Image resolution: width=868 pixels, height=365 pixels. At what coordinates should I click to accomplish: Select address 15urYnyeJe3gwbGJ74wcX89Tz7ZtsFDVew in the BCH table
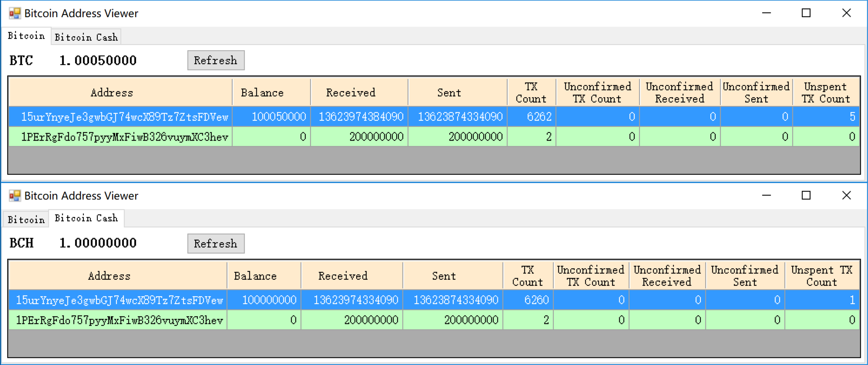click(118, 300)
